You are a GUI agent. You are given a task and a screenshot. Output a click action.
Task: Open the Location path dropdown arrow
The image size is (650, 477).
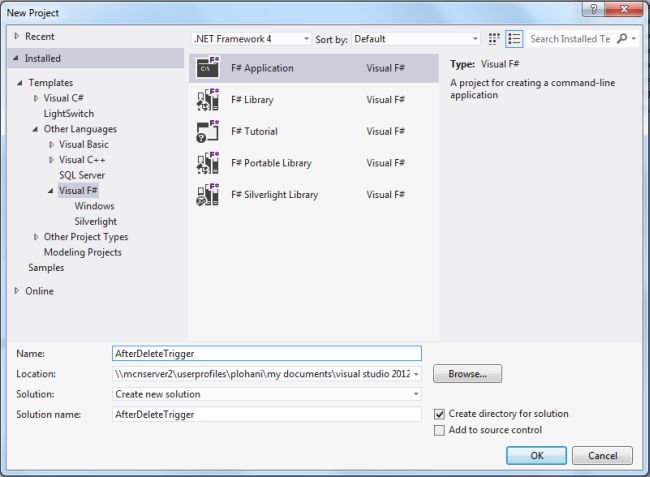click(x=416, y=374)
